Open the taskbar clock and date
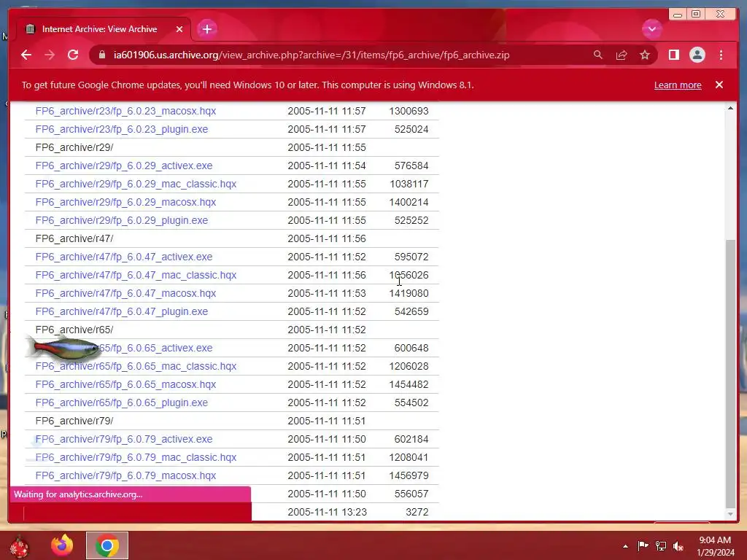The image size is (747, 560). click(x=715, y=546)
